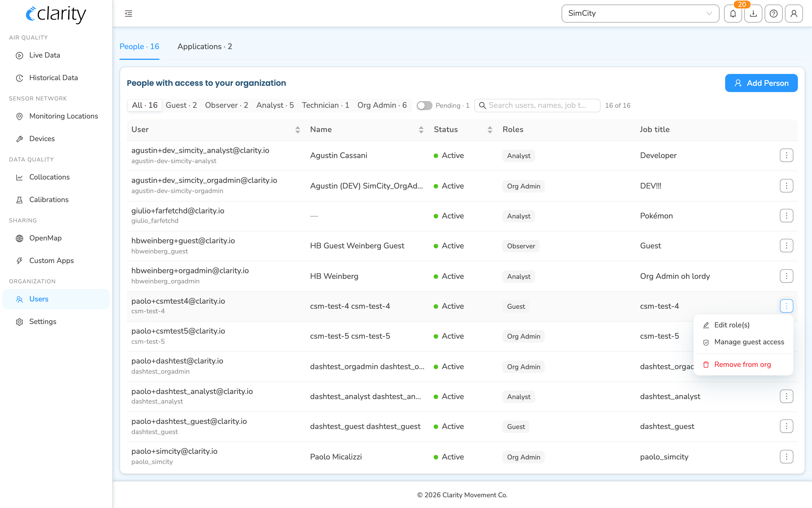The image size is (812, 508).
Task: Filter by All 16 users
Action: (x=145, y=105)
